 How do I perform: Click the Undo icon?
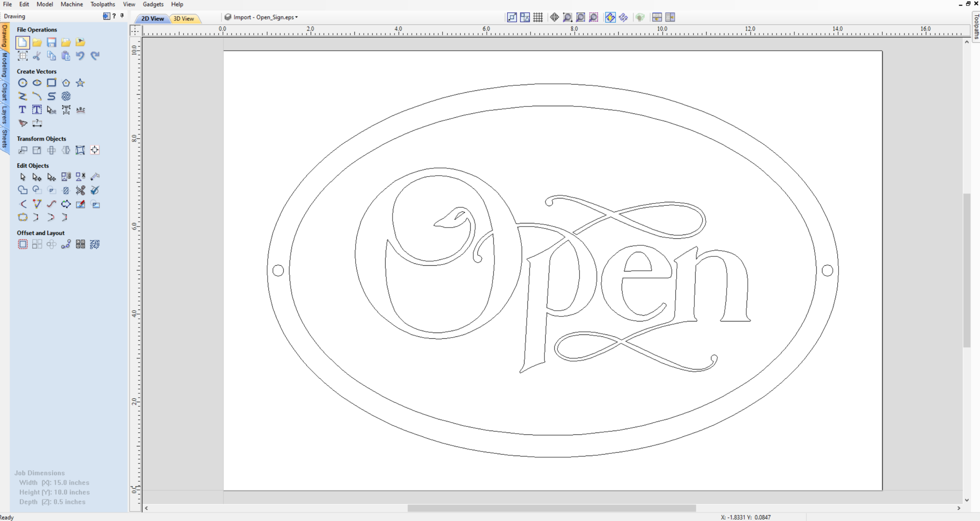click(x=80, y=56)
